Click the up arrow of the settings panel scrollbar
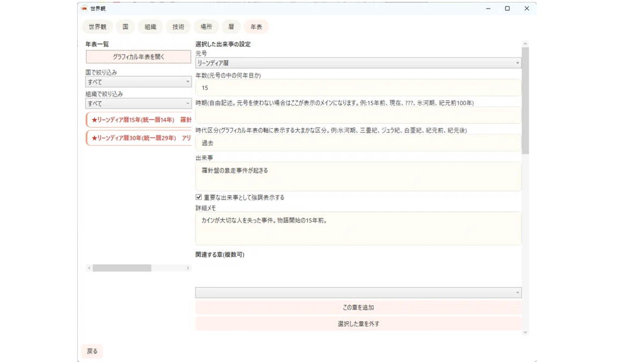The width and height of the screenshot is (644, 362). click(525, 44)
